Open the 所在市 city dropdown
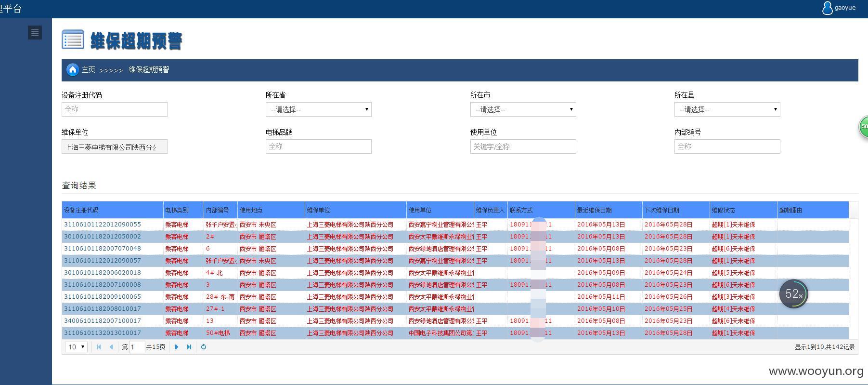The image size is (868, 385). [x=523, y=109]
